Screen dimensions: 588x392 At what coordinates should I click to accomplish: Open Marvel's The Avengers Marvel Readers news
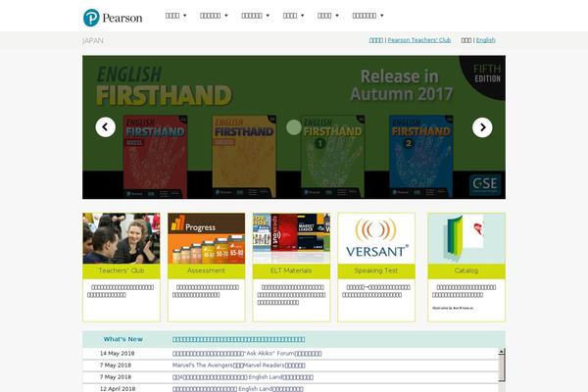click(239, 366)
